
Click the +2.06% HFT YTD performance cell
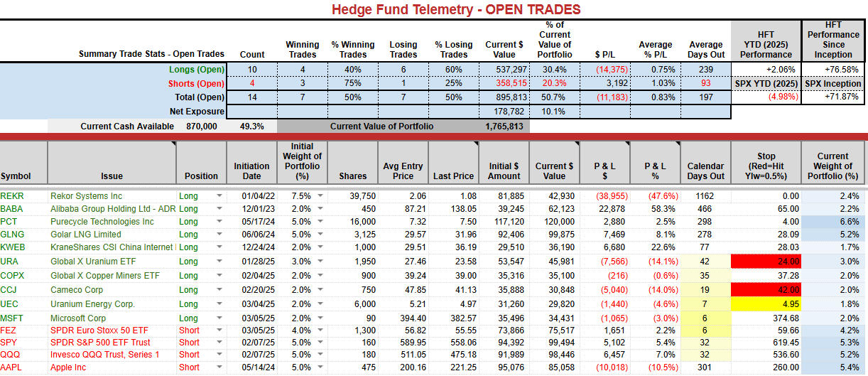(766, 69)
